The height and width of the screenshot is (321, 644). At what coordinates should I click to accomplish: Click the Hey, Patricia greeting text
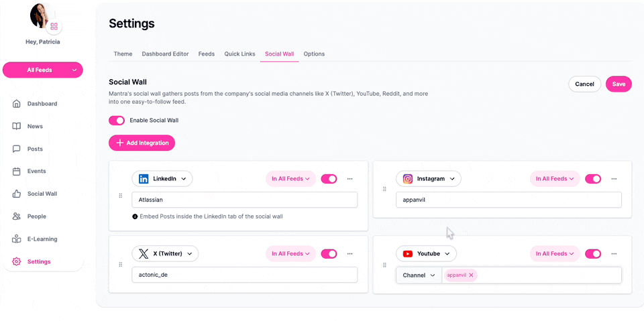(x=43, y=42)
